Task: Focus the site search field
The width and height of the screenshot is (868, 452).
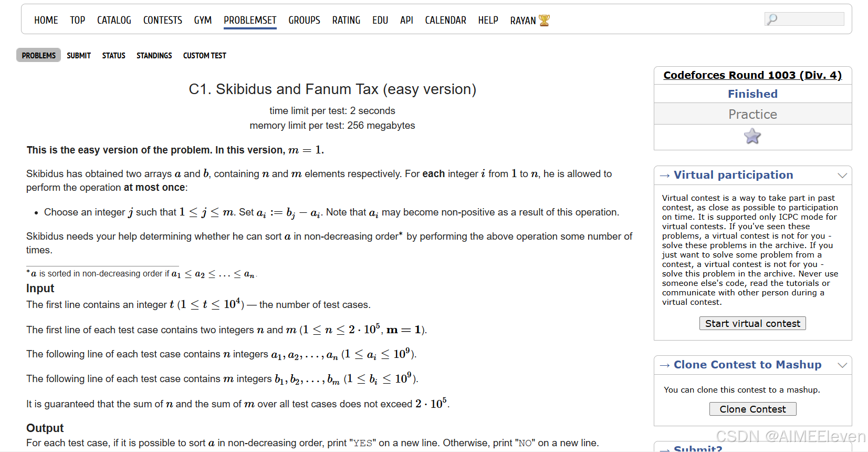Action: point(804,19)
